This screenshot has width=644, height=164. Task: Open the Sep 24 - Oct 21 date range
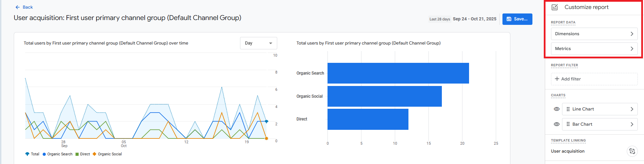tap(474, 19)
